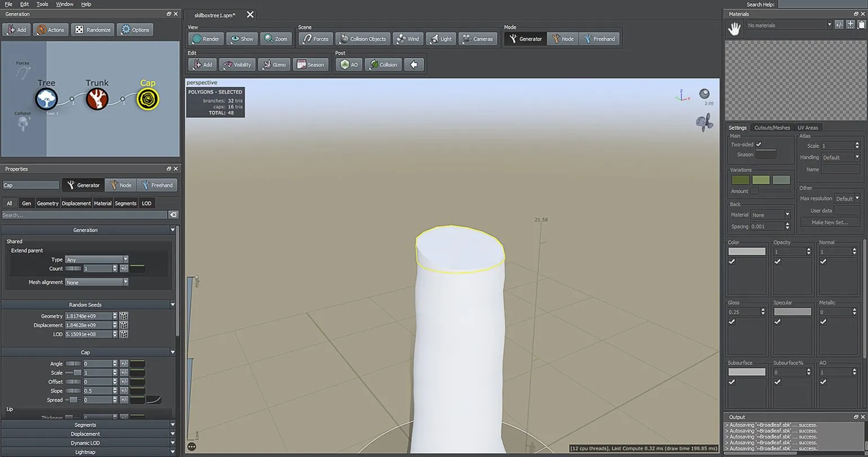Open the Handling Default dropdown
The height and width of the screenshot is (457, 868).
pyautogui.click(x=840, y=157)
